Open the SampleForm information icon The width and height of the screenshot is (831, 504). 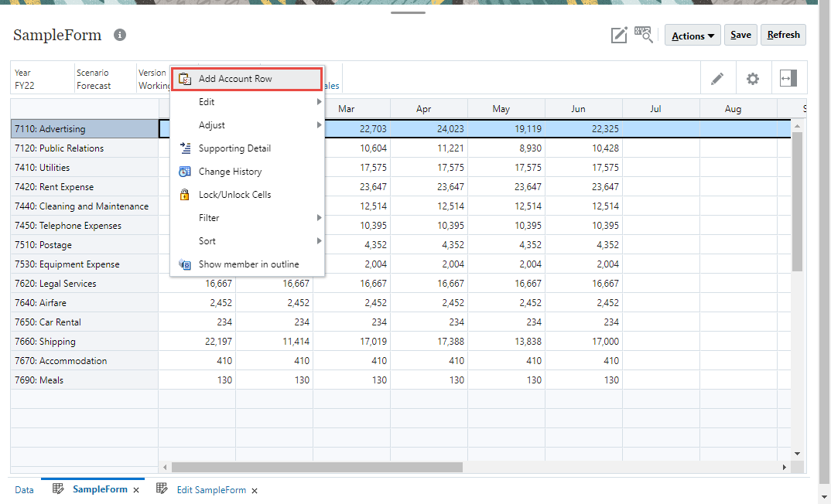121,34
